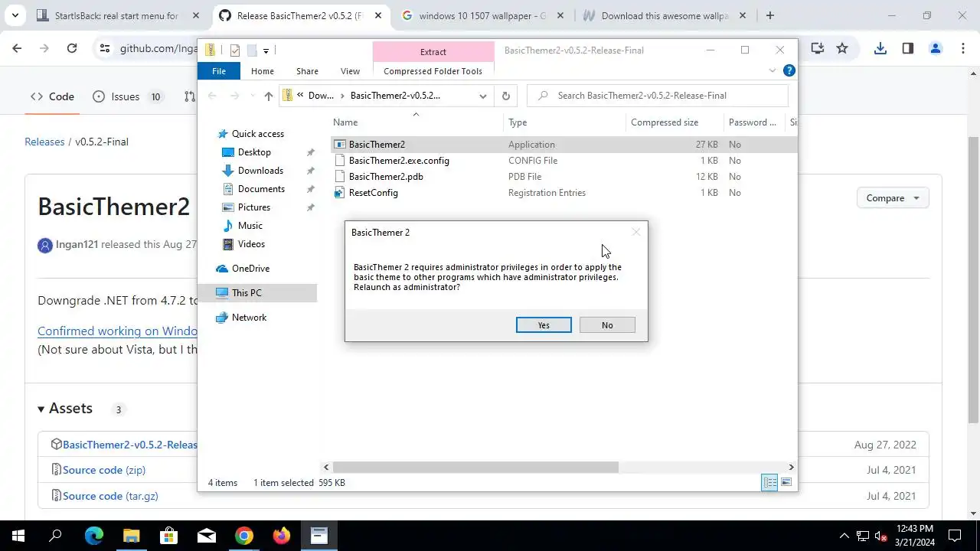Image resolution: width=980 pixels, height=551 pixels.
Task: Switch to StartIsBack Chrome tab
Action: (119, 15)
